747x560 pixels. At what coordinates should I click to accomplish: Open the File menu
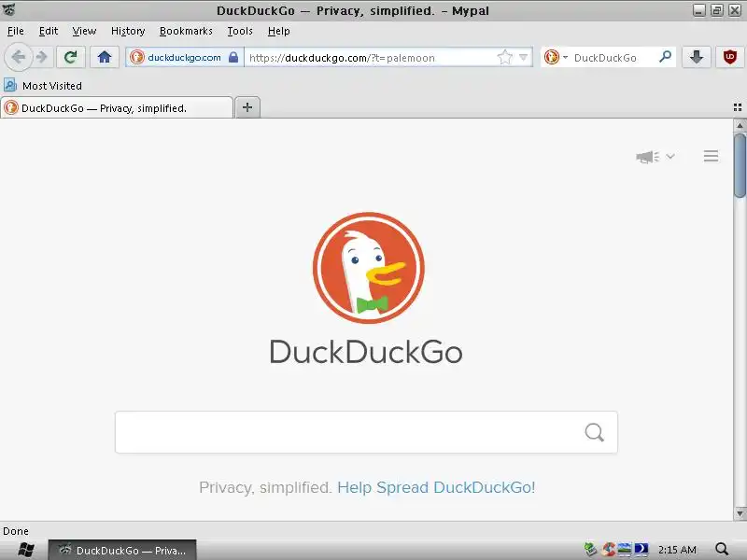click(x=15, y=31)
